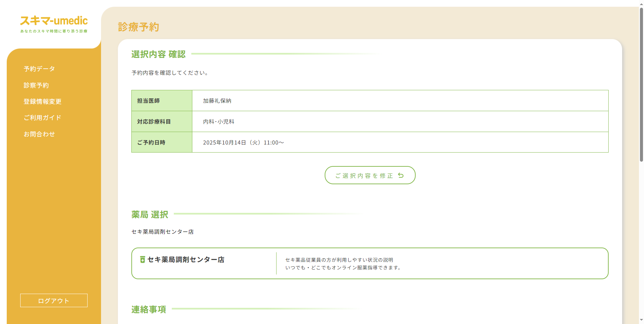644x324 pixels.
Task: Click the vertical page scrollbar thumb
Action: (641, 84)
